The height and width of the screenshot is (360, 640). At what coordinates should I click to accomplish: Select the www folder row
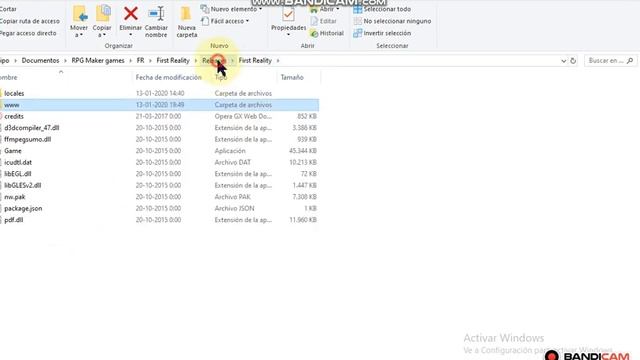click(x=159, y=105)
